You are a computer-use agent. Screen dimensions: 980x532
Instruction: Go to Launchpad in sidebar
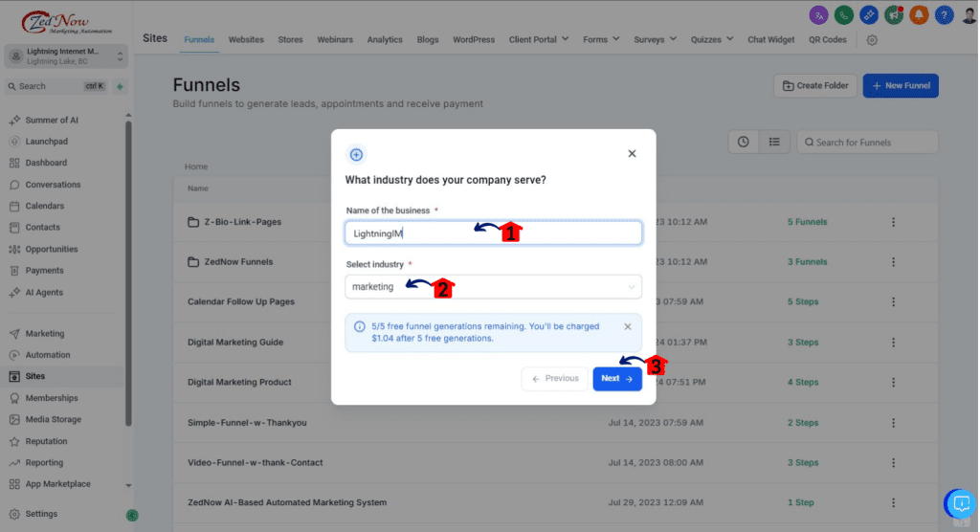tap(46, 142)
